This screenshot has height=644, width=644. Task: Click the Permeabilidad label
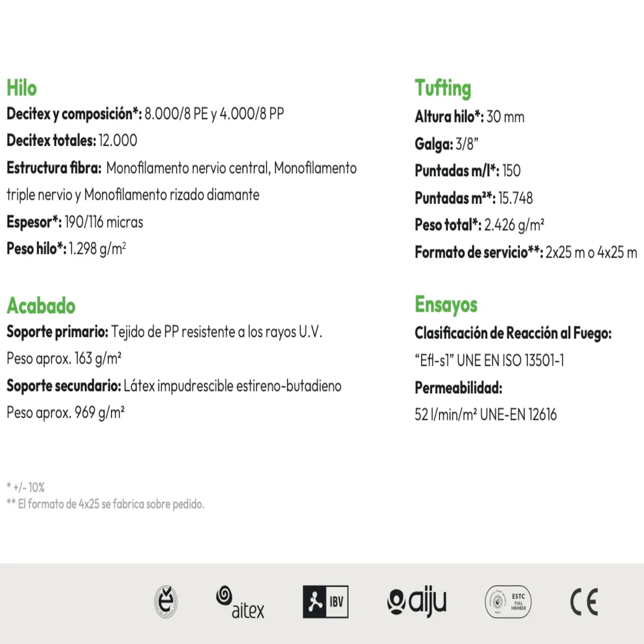point(459,388)
